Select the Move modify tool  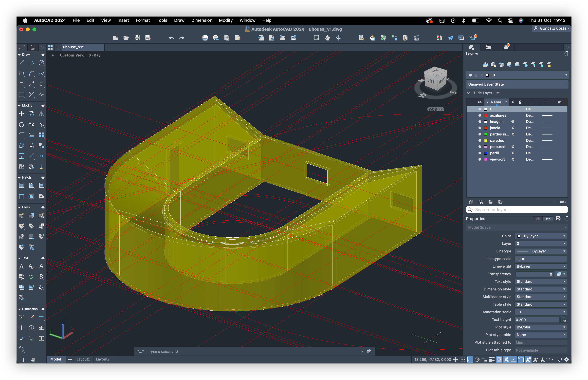(21, 114)
